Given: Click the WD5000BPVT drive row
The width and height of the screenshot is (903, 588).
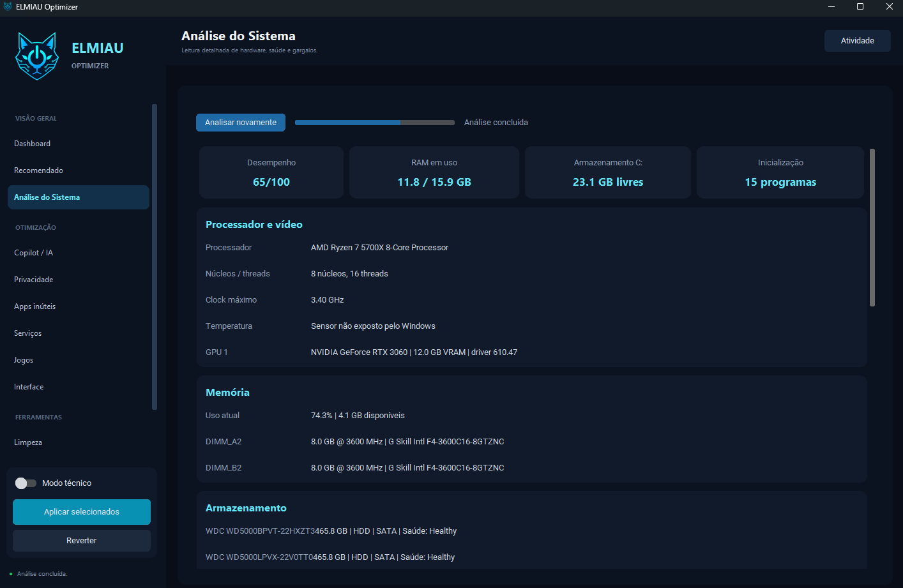Looking at the screenshot, I should [x=531, y=531].
